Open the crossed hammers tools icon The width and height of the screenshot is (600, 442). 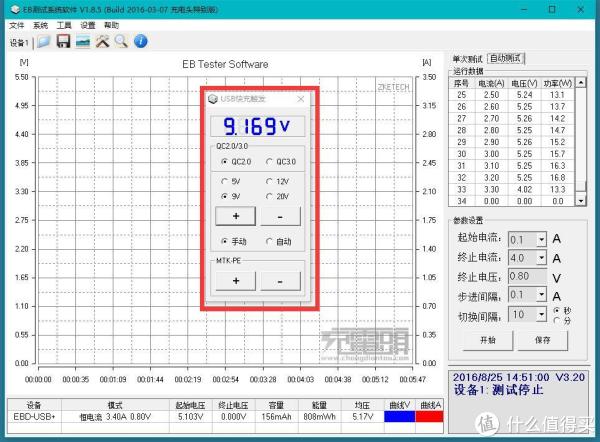pyautogui.click(x=102, y=41)
